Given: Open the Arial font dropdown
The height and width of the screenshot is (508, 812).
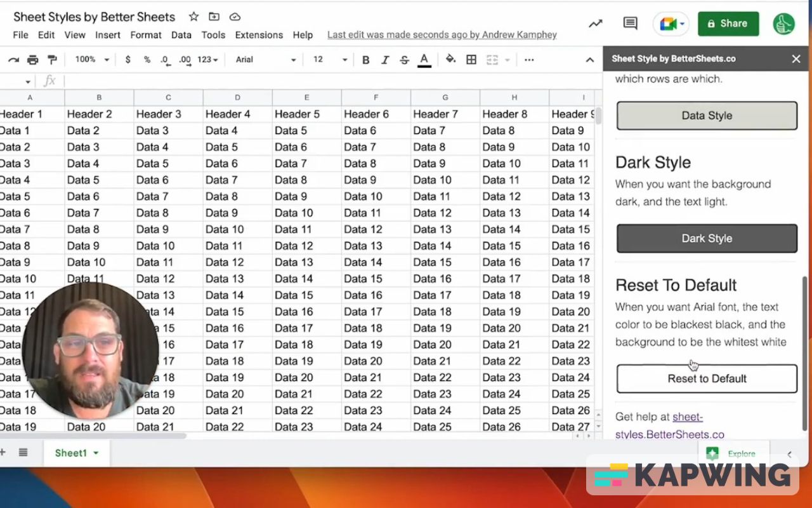Looking at the screenshot, I should coord(265,60).
